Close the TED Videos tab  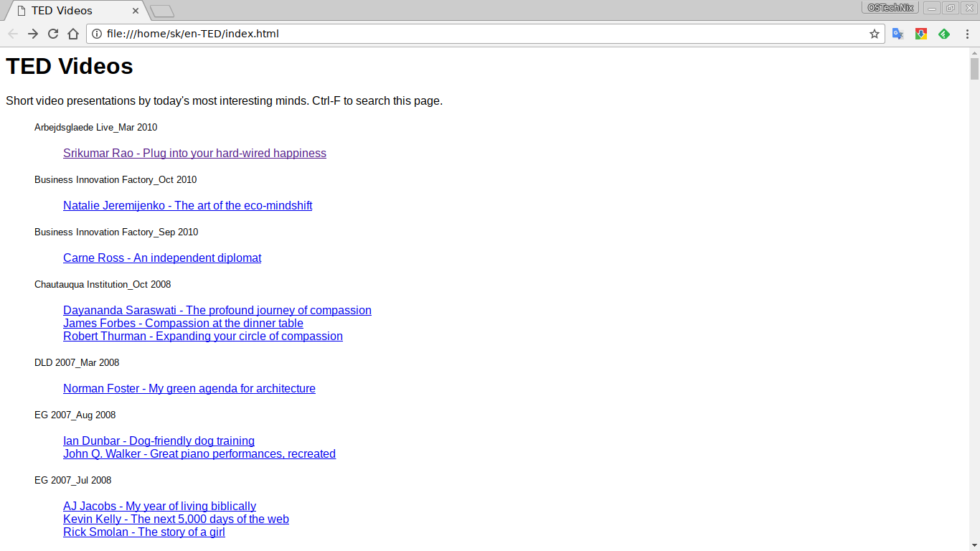[x=136, y=11]
